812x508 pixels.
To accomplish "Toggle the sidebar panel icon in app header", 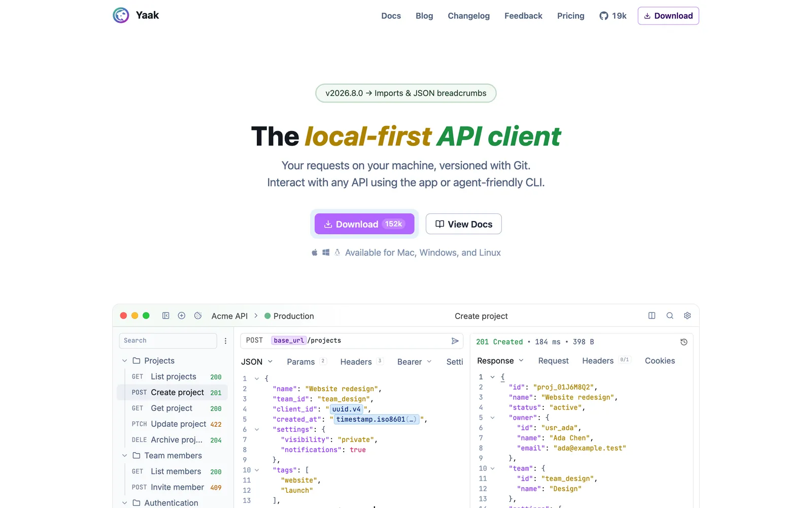I will 165,315.
